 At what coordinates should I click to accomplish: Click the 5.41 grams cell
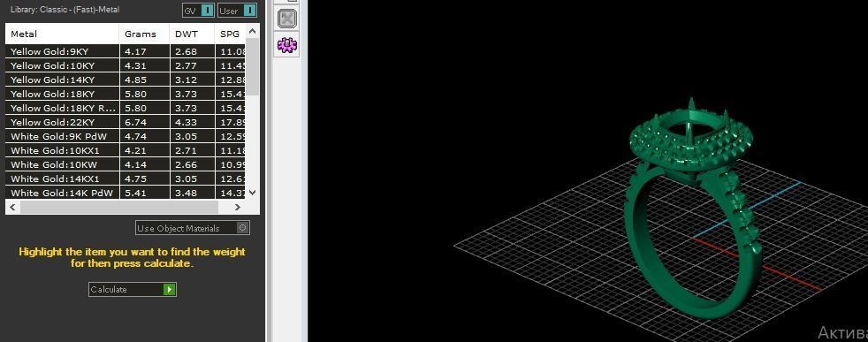[144, 194]
